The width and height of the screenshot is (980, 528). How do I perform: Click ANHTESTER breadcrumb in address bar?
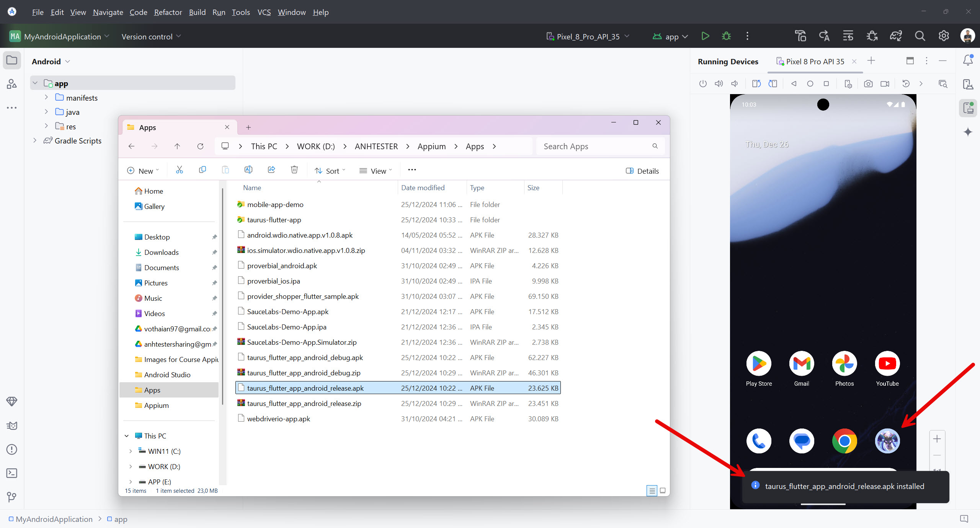coord(376,146)
